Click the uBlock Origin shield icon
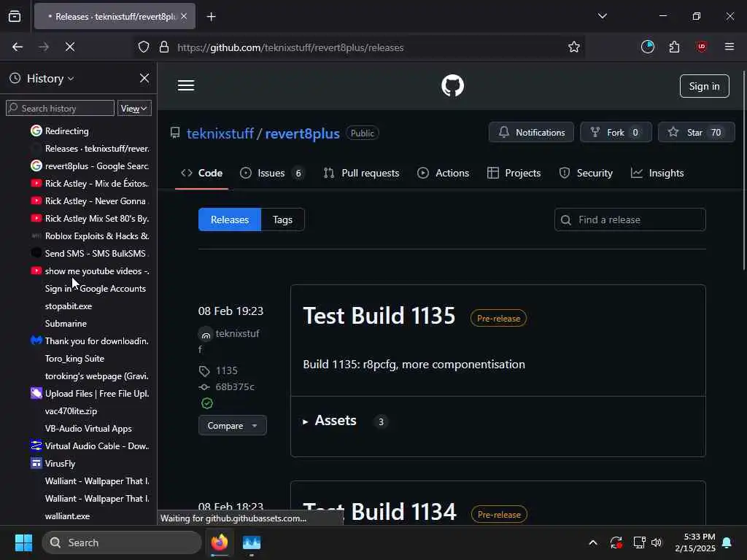The image size is (747, 560). [701, 47]
